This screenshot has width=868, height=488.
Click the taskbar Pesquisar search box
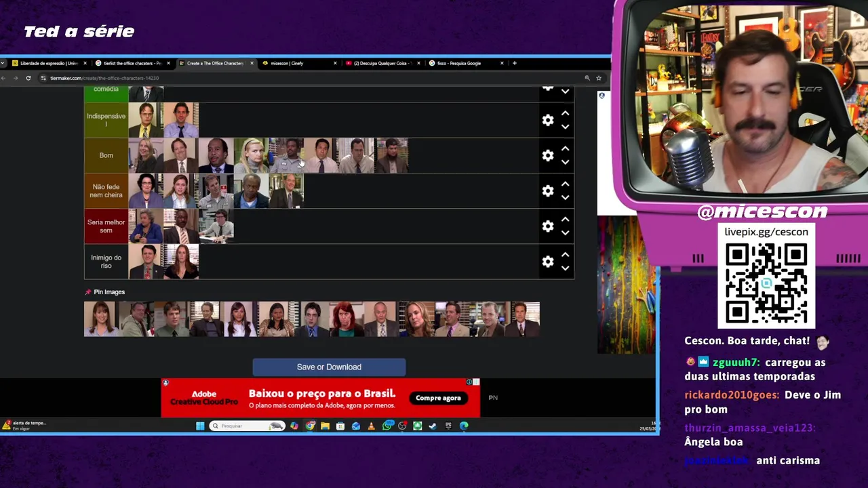pos(247,426)
